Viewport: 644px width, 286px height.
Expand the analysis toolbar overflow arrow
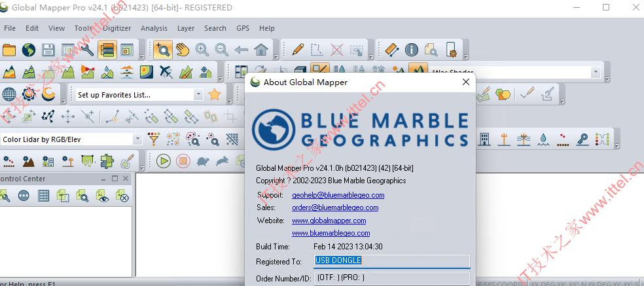pos(221,79)
